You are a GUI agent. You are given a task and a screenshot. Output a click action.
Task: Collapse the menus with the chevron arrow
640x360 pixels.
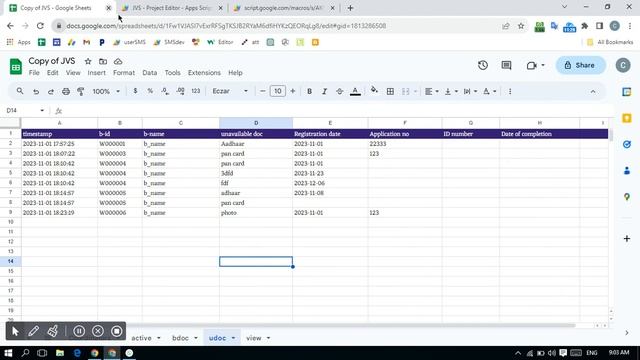(x=593, y=91)
